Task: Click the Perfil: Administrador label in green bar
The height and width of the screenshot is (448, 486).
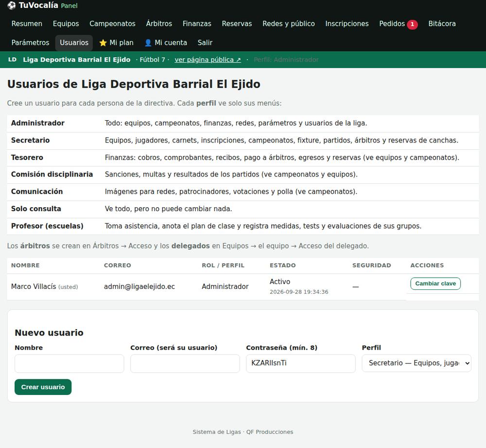Action: [286, 59]
